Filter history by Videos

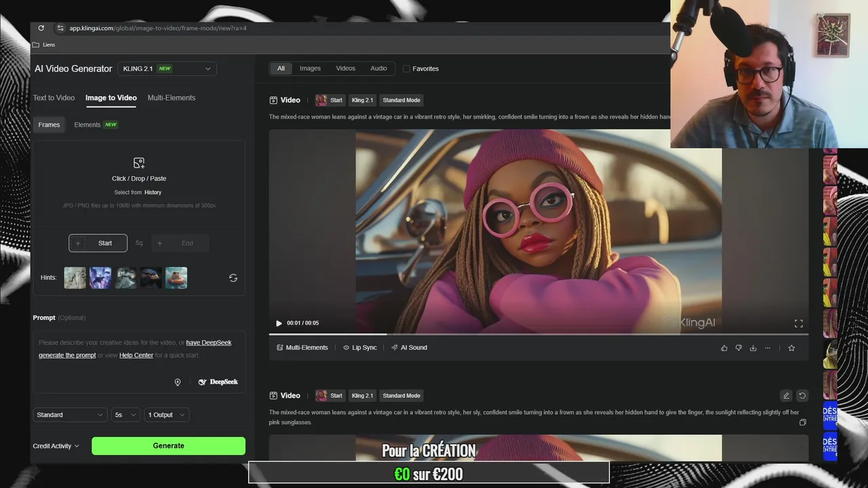[345, 68]
